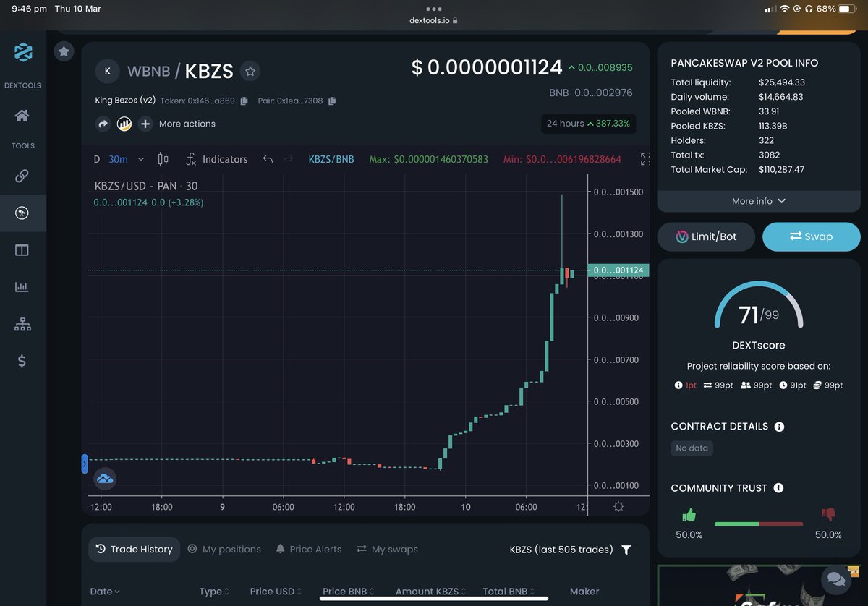The height and width of the screenshot is (606, 868).
Task: Click the browser three-dots multitasking control
Action: pos(434,9)
